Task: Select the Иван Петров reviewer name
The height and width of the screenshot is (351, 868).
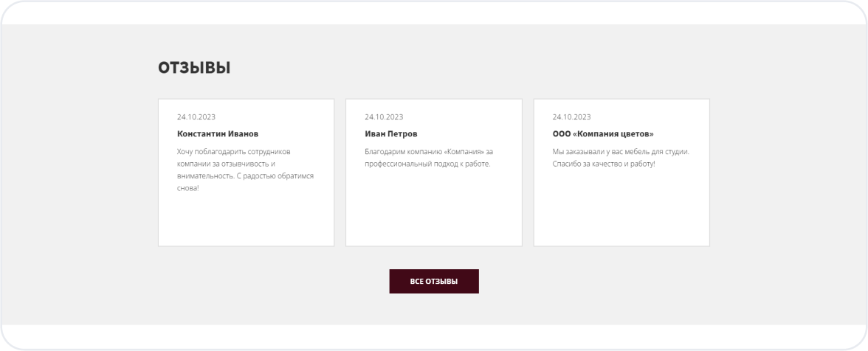Action: 391,134
